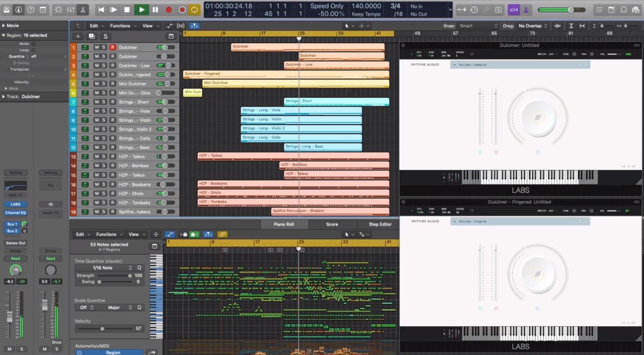Toggle waveform zoom button

click(557, 26)
